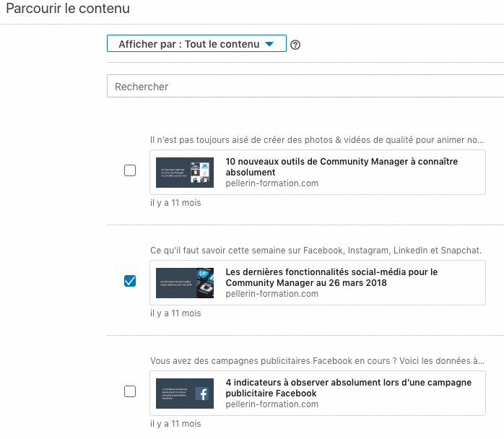Click pellerin-formation.com under the Facebook campaign post
Image resolution: width=504 pixels, height=439 pixels.
pos(271,404)
